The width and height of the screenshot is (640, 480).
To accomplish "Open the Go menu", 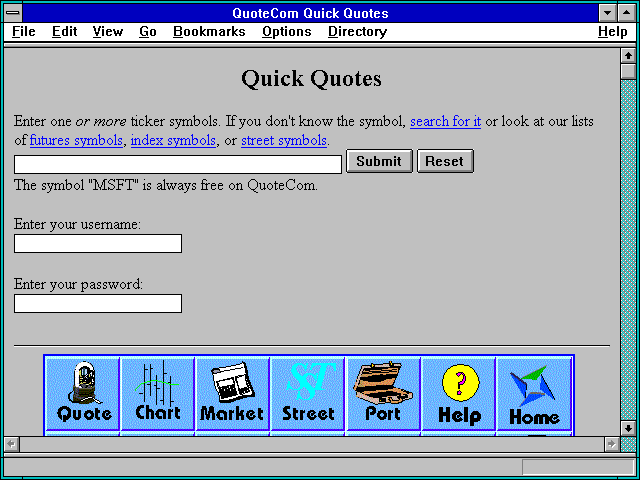I will 148,31.
